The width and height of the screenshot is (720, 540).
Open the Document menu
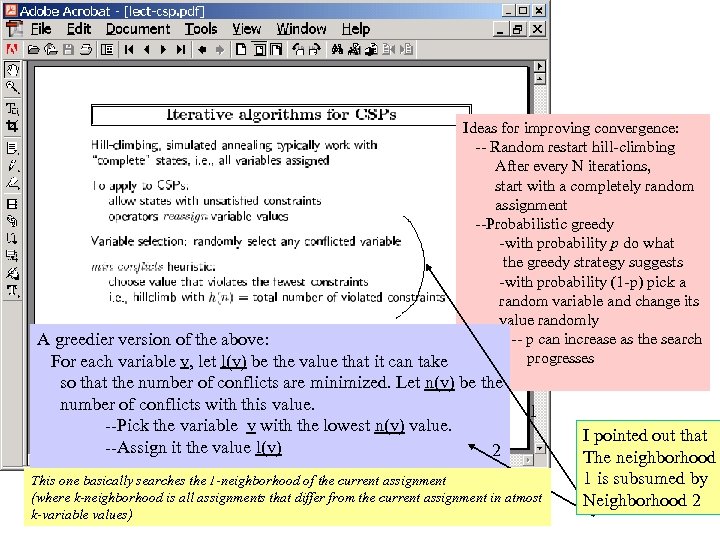click(x=138, y=29)
